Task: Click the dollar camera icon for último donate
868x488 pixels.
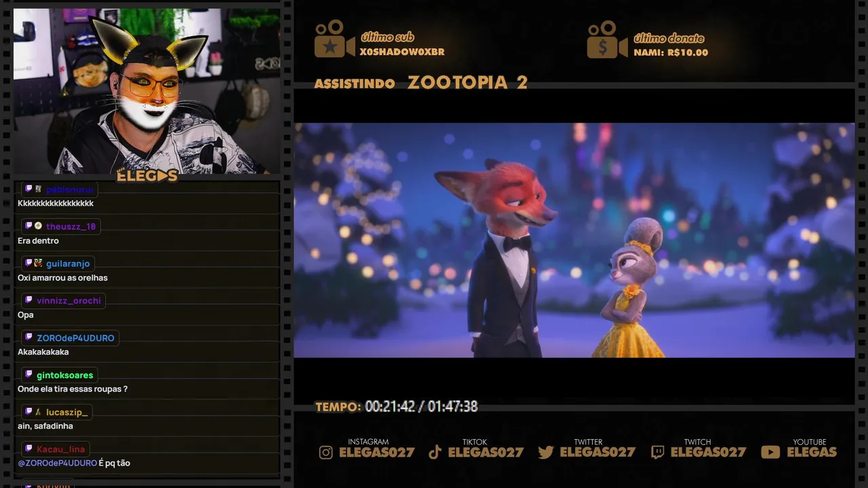Action: coord(607,39)
